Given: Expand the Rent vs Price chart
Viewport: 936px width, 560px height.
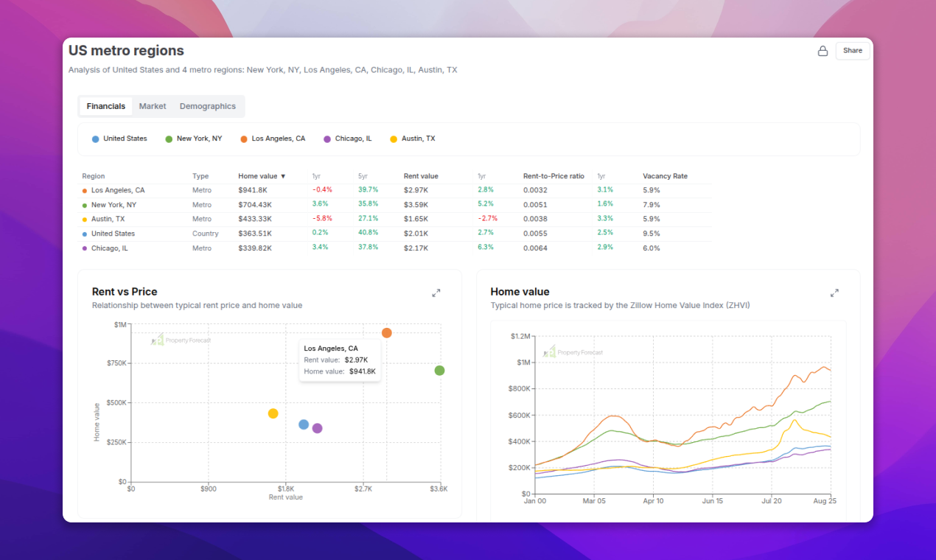Looking at the screenshot, I should click(436, 293).
